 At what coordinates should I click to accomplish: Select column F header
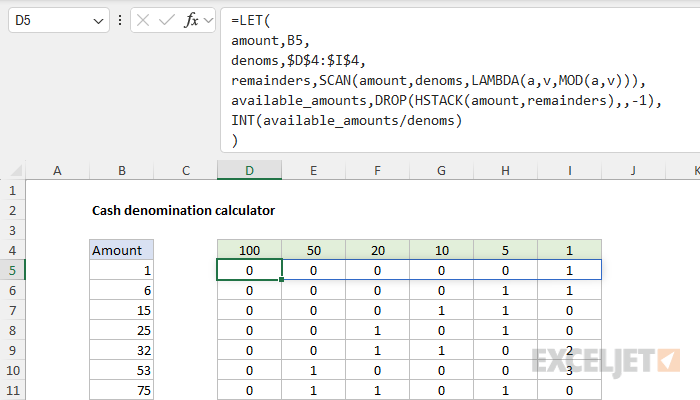378,171
